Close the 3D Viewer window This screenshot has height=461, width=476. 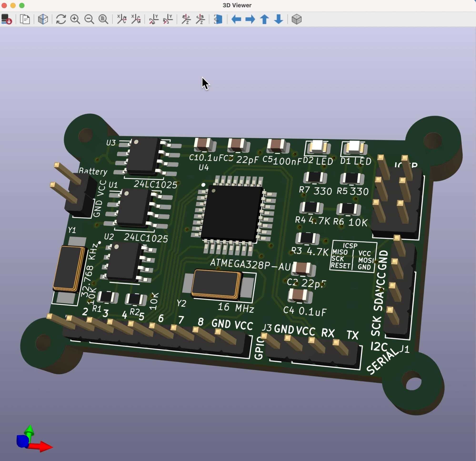click(x=4, y=5)
